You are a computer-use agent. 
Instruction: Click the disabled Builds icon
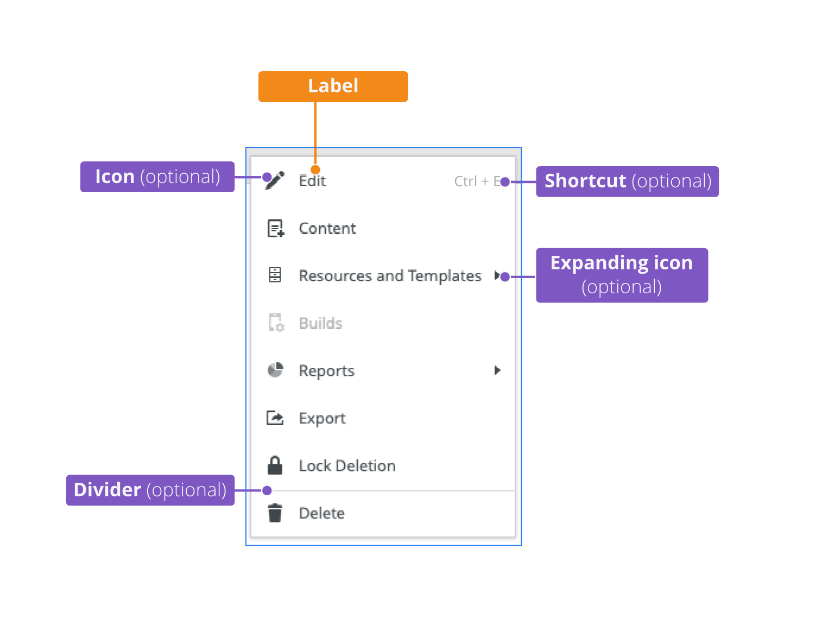[276, 323]
